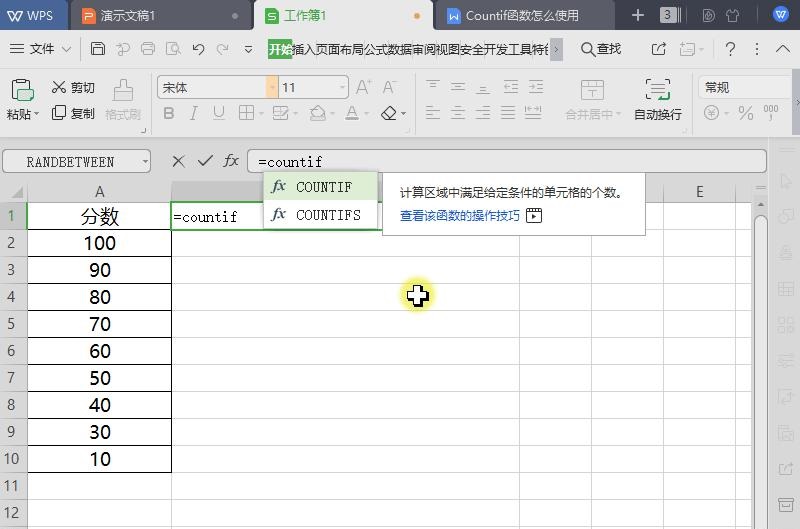800x529 pixels.
Task: Cancel formula entry with the X icon
Action: pos(178,161)
